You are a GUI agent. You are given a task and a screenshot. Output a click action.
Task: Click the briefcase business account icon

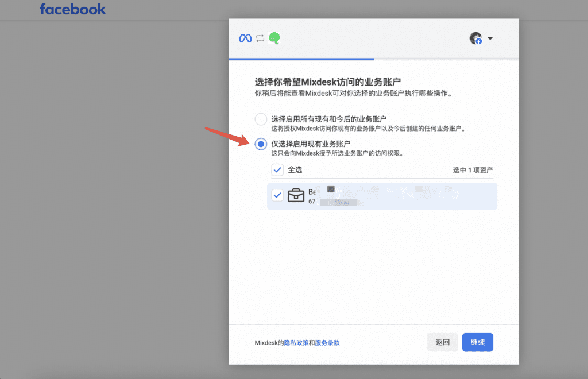pos(296,195)
